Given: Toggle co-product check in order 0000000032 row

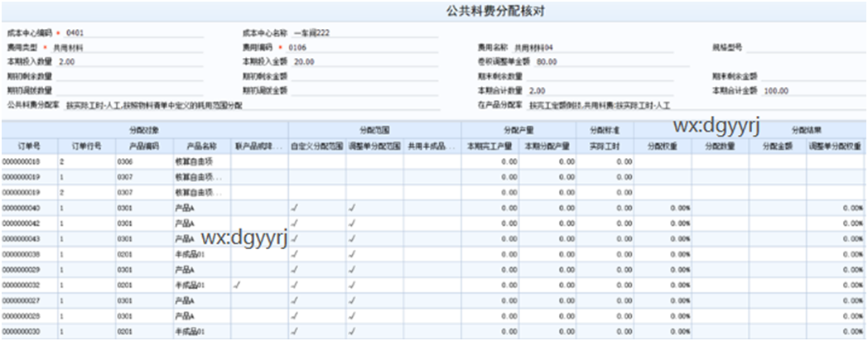Looking at the screenshot, I should click(x=238, y=285).
